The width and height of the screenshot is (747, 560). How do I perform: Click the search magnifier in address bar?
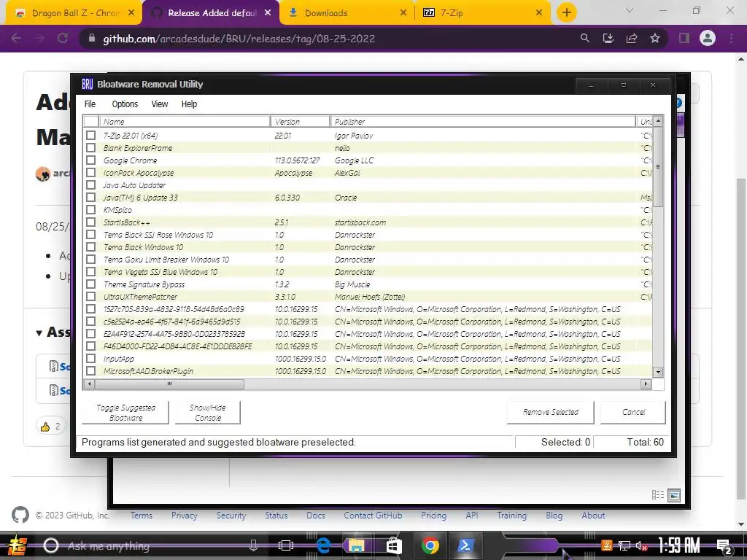[584, 38]
